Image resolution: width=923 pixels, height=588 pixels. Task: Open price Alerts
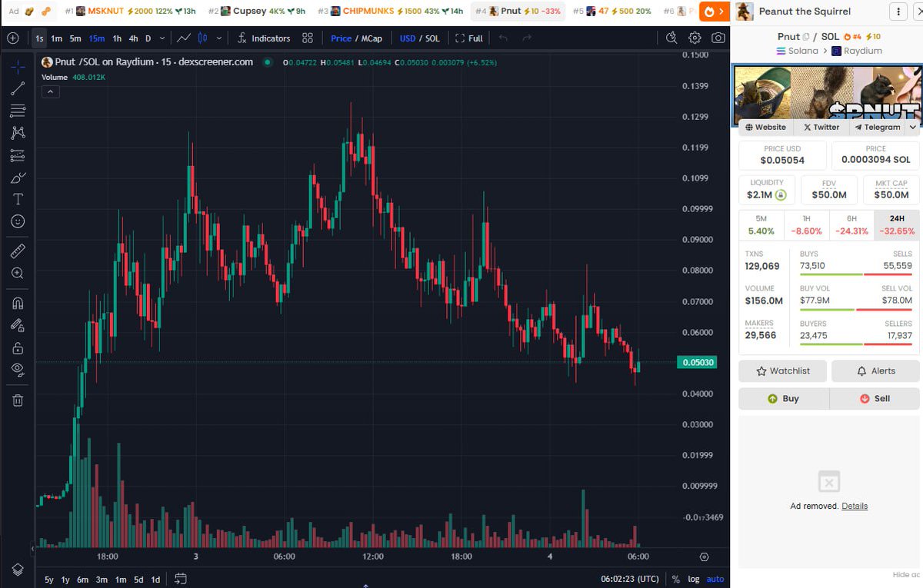point(875,371)
